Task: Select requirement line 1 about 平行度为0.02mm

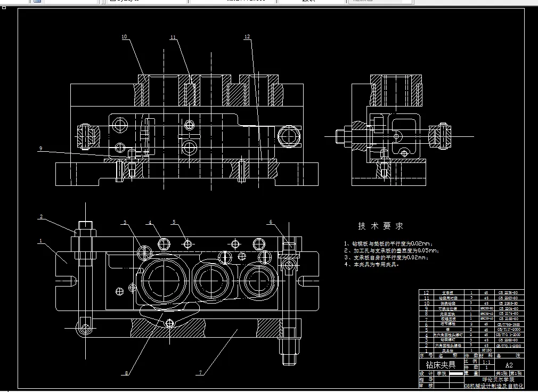Action: point(389,244)
